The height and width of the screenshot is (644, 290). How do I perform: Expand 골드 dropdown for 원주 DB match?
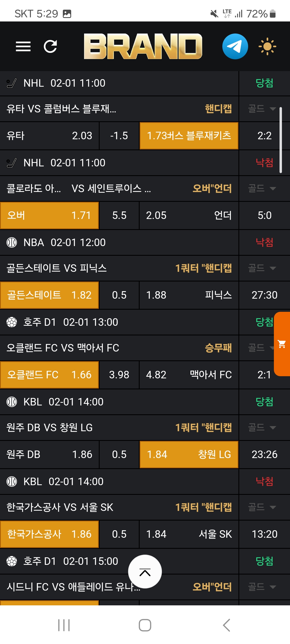click(x=262, y=427)
